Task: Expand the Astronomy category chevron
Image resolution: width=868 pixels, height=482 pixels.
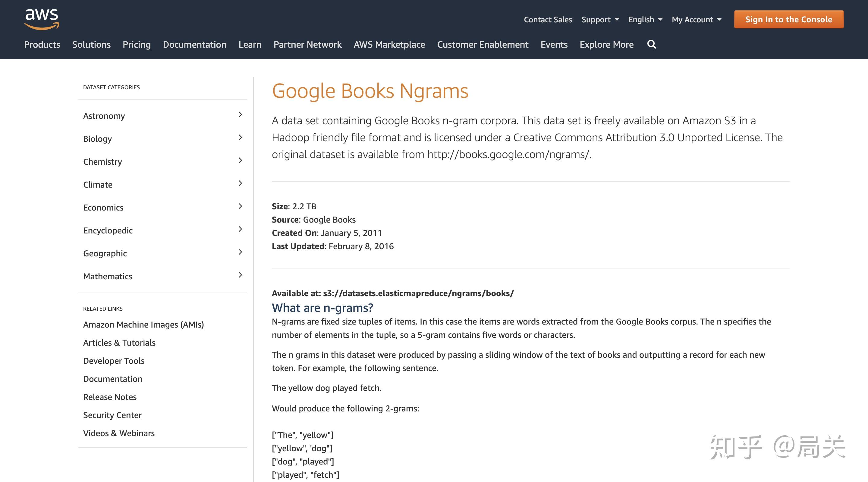Action: 240,115
